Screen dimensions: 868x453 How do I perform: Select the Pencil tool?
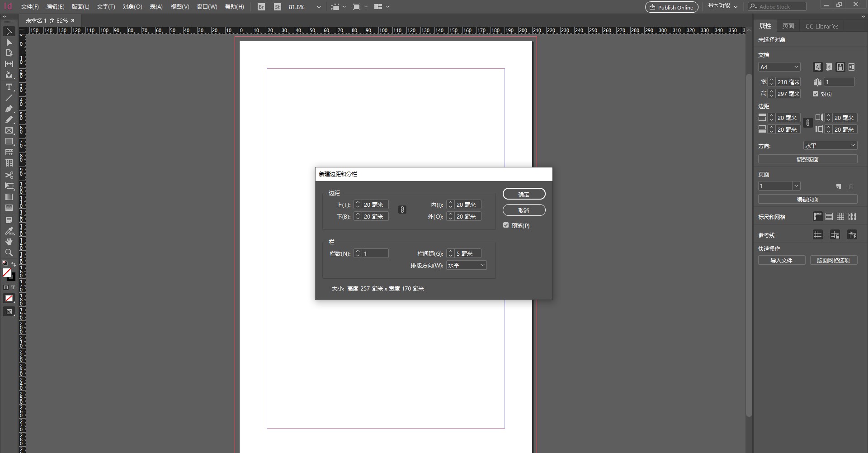click(x=9, y=119)
